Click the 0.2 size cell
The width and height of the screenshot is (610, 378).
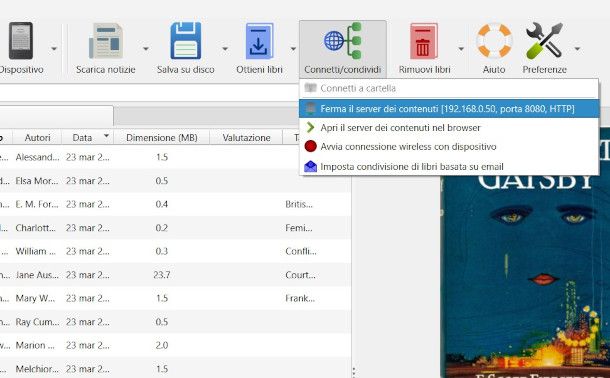[161, 228]
